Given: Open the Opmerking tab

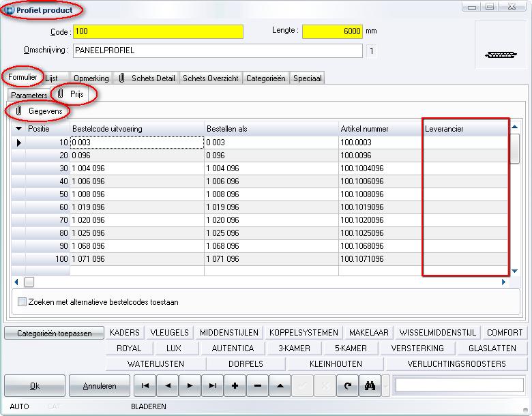Looking at the screenshot, I should (x=91, y=78).
